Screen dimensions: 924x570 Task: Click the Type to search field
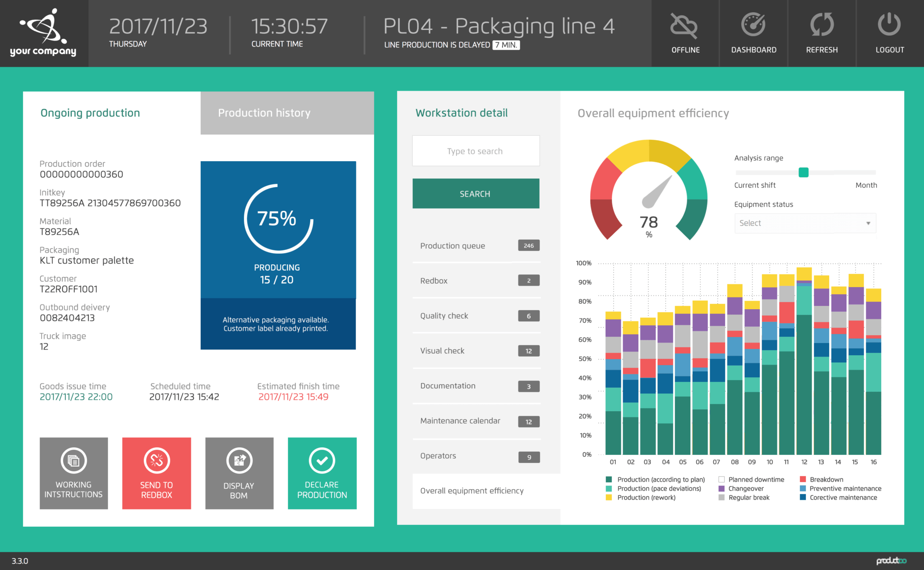pyautogui.click(x=475, y=151)
